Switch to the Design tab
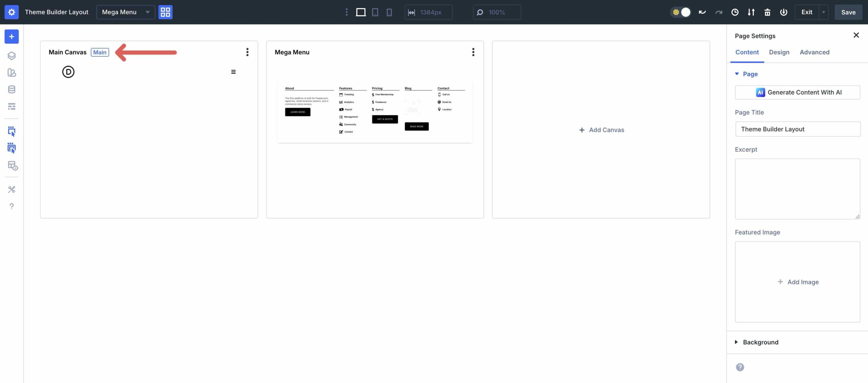This screenshot has width=868, height=383. [x=779, y=52]
